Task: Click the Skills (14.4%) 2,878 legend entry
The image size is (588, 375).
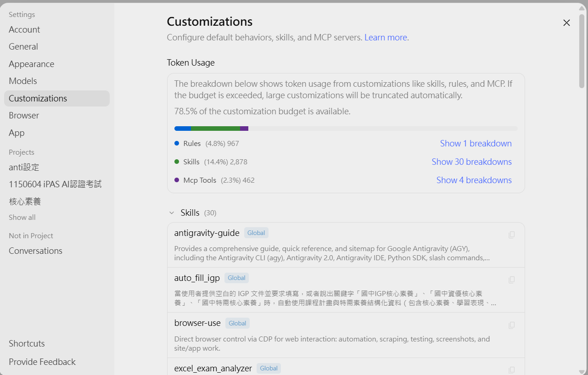Action: pos(211,162)
